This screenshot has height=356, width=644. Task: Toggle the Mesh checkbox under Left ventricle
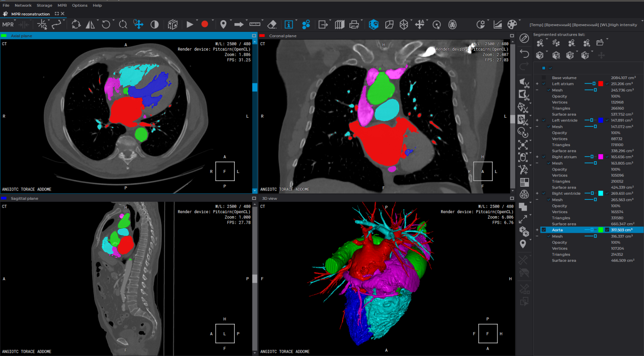549,126
